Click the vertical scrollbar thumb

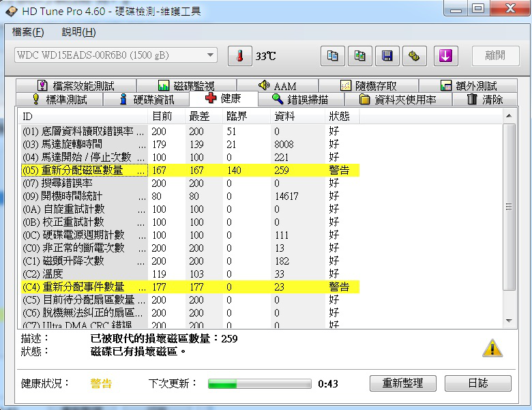pyautogui.click(x=509, y=207)
